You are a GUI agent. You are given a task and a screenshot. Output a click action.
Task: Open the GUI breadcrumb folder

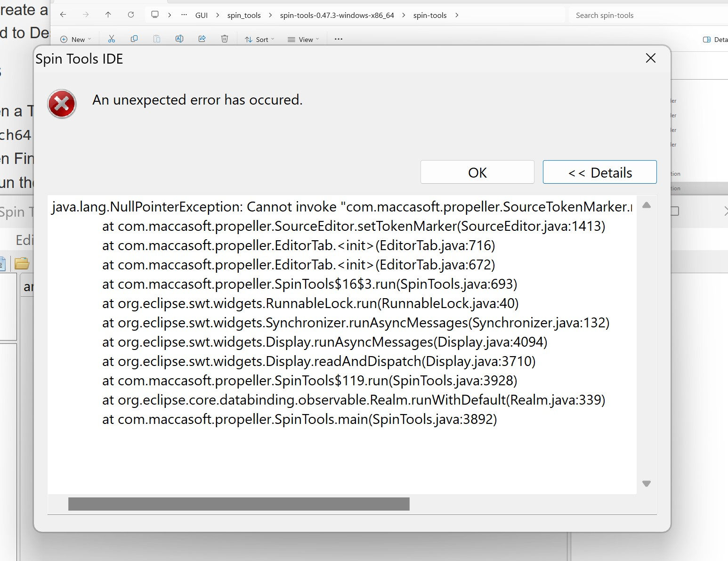202,16
